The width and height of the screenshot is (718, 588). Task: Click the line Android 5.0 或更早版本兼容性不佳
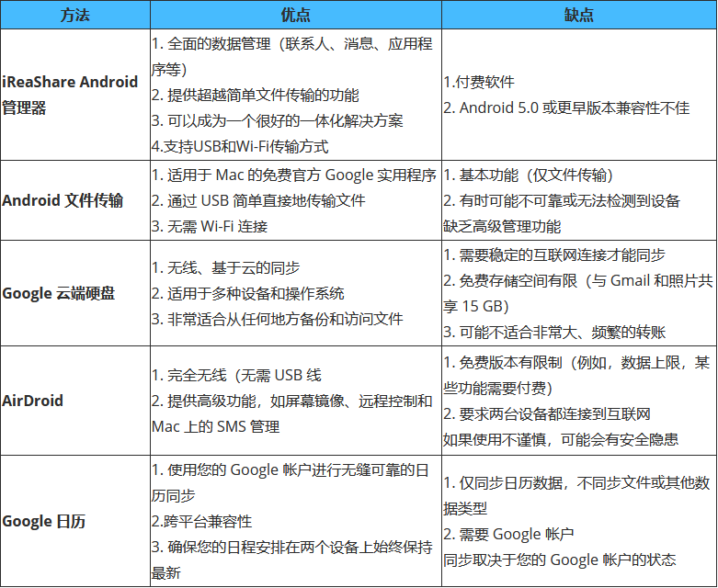(566, 108)
